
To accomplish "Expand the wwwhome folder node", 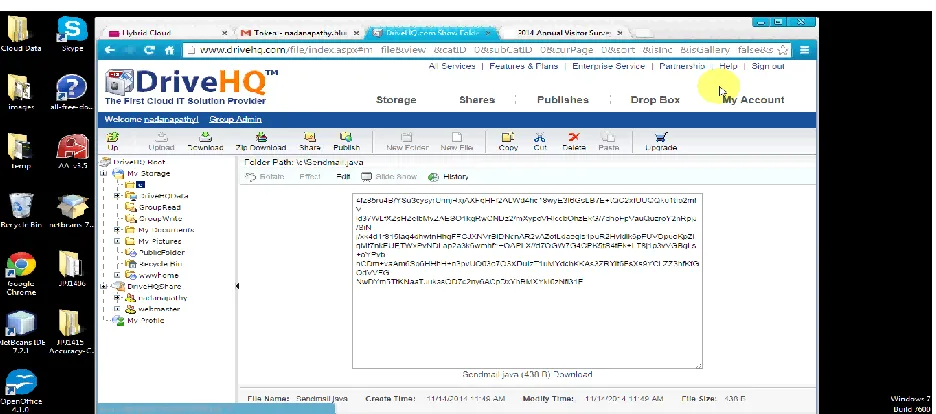I will (117, 275).
